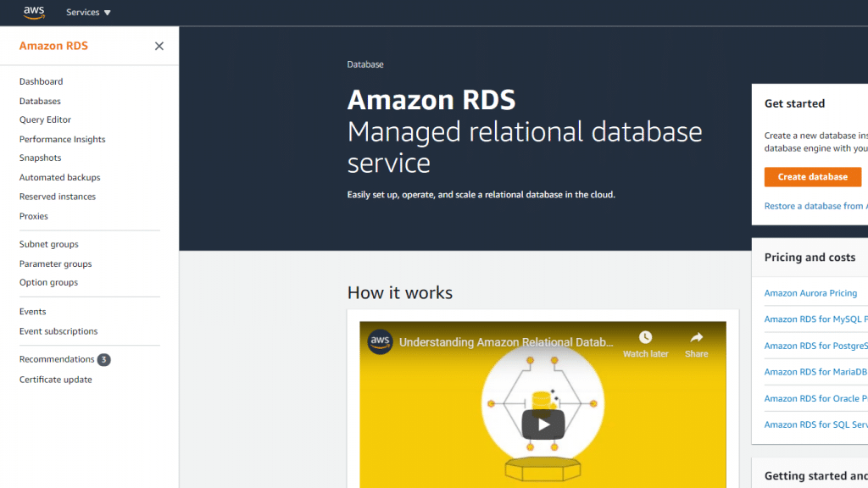Click the AWS logo in top bar
Viewport: 868px width, 488px height.
click(34, 12)
